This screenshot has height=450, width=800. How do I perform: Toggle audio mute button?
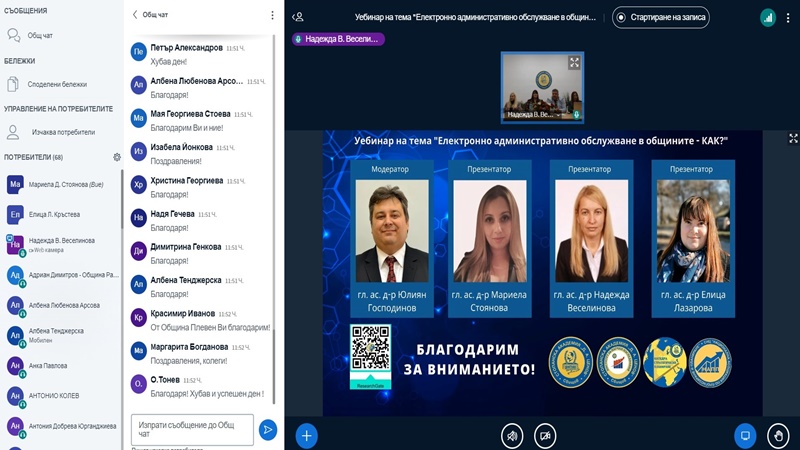point(512,436)
